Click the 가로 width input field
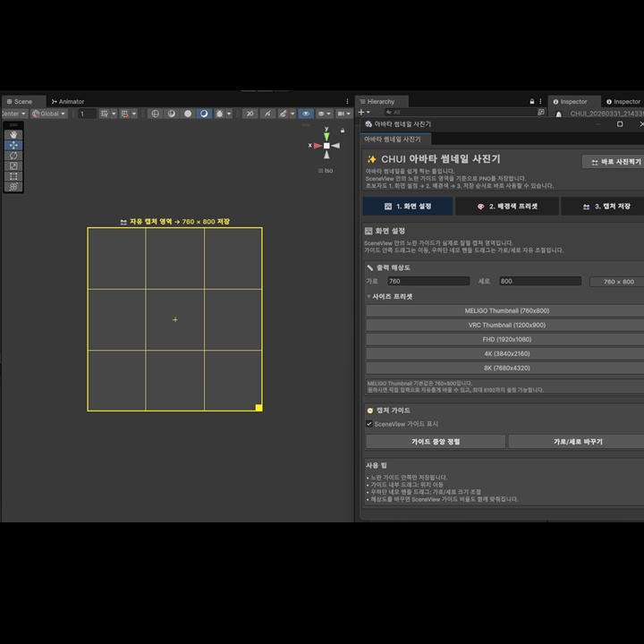 tap(428, 281)
